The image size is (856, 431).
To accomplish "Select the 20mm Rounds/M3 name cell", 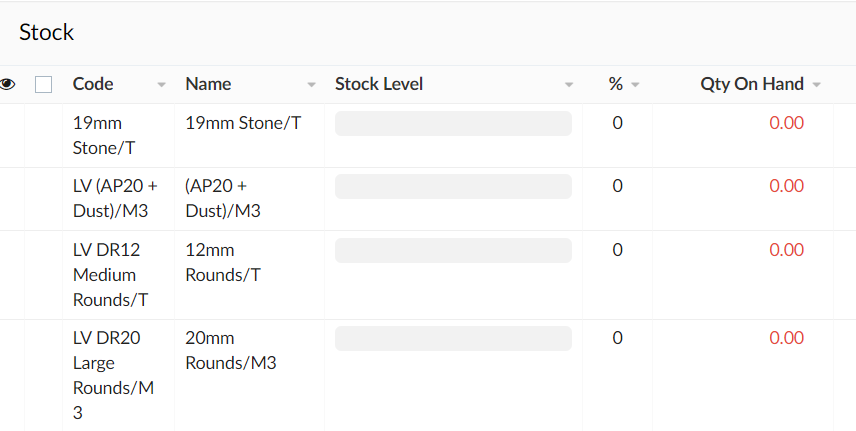I will 231,350.
